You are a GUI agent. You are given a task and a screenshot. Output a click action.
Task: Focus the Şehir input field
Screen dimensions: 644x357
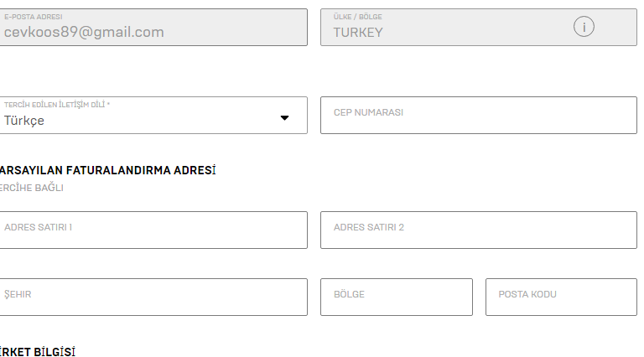point(153,297)
